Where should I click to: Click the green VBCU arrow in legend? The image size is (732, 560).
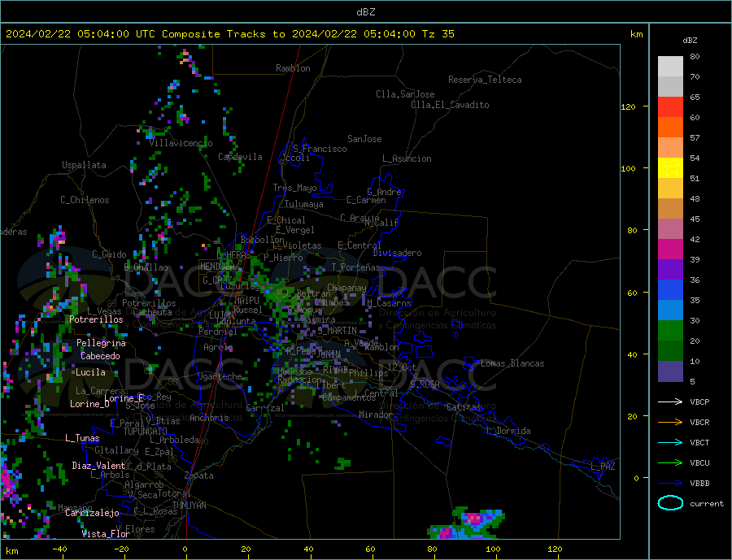click(670, 463)
